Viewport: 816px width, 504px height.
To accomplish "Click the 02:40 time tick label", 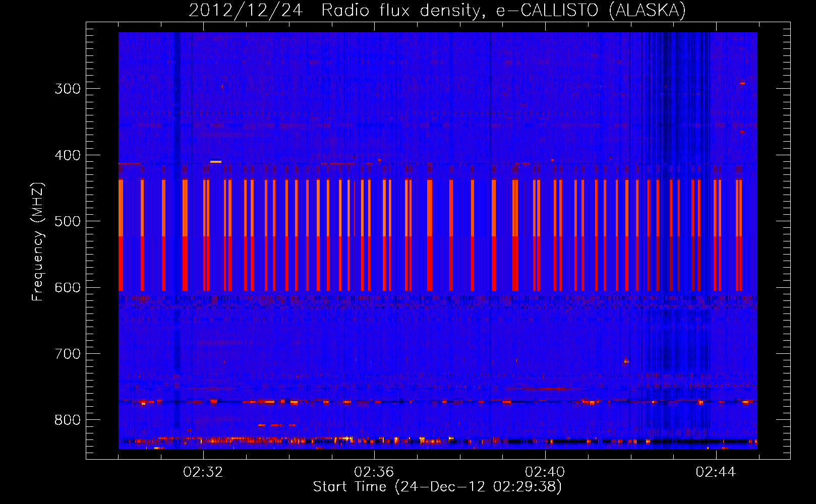I will [x=545, y=472].
